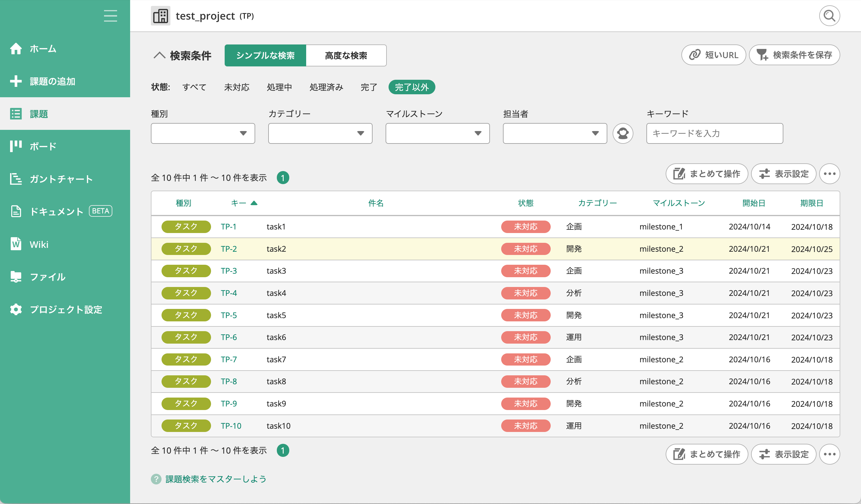Open the Gantt chart (ガントチャート) sidebar item
This screenshot has height=504, width=861.
[61, 179]
